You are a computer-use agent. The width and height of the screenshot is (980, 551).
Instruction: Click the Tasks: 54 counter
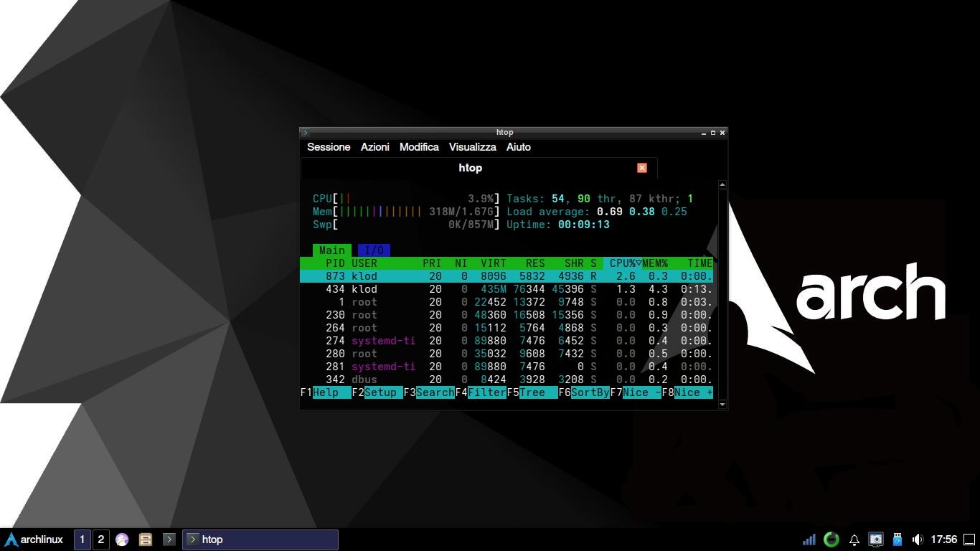pyautogui.click(x=535, y=199)
